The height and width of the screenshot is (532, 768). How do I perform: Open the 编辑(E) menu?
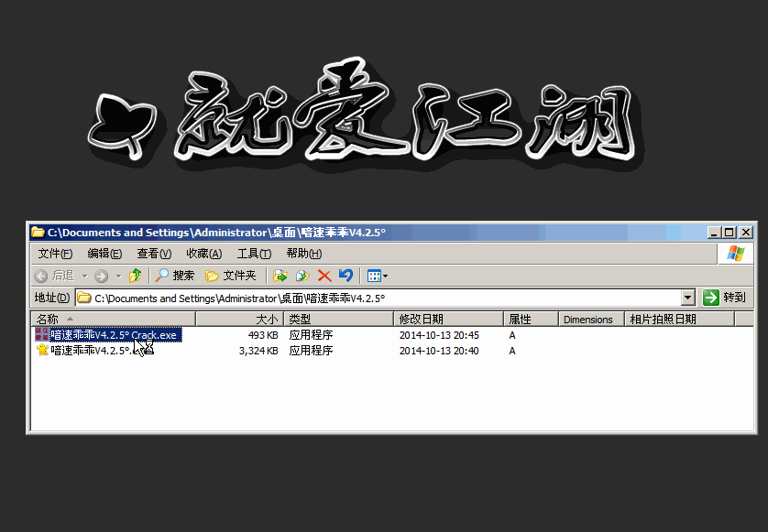[x=104, y=254]
